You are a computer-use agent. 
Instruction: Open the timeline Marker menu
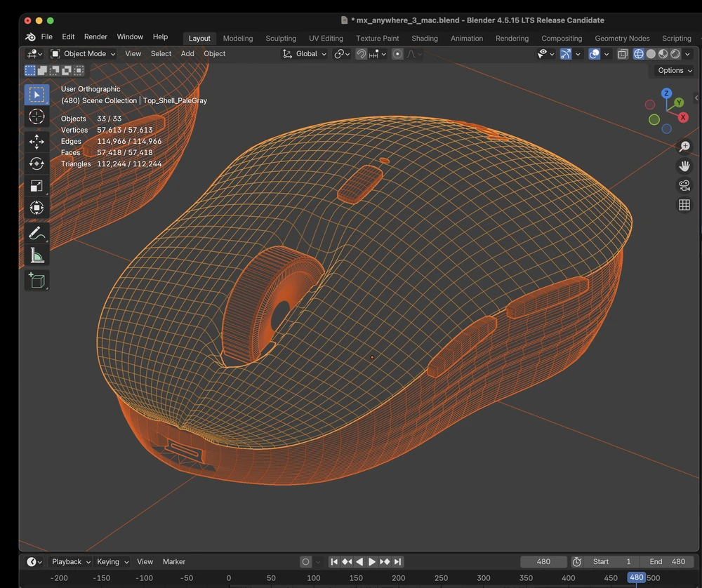(x=173, y=561)
